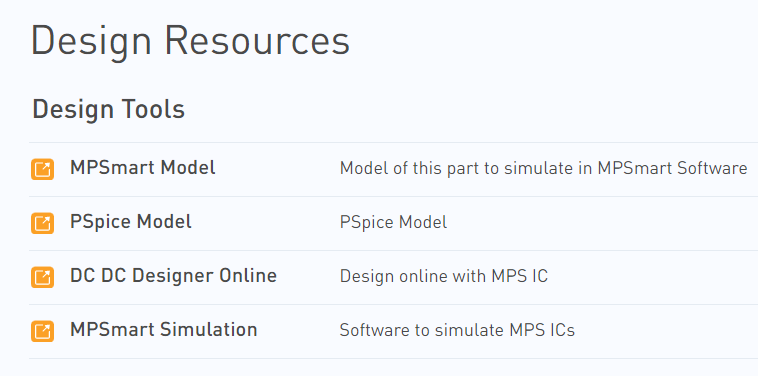Open the PSpice Model tool link
The height and width of the screenshot is (376, 758).
(x=131, y=222)
